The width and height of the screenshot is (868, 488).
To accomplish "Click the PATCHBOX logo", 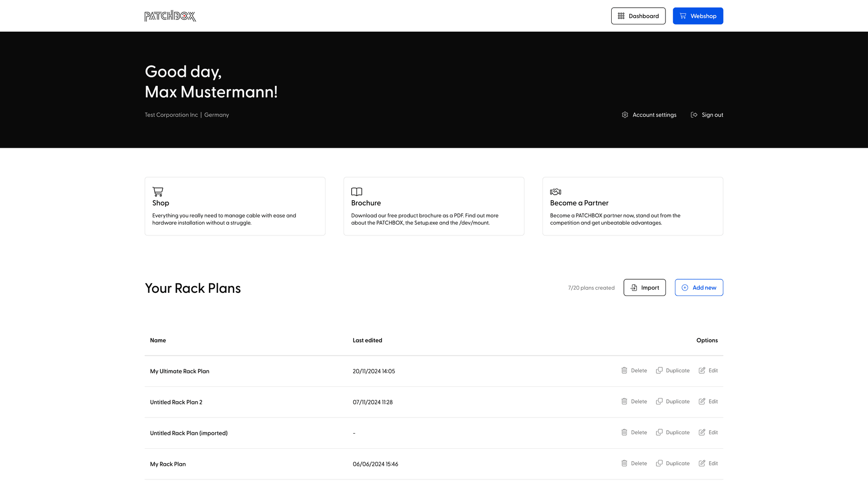I will 170,16.
